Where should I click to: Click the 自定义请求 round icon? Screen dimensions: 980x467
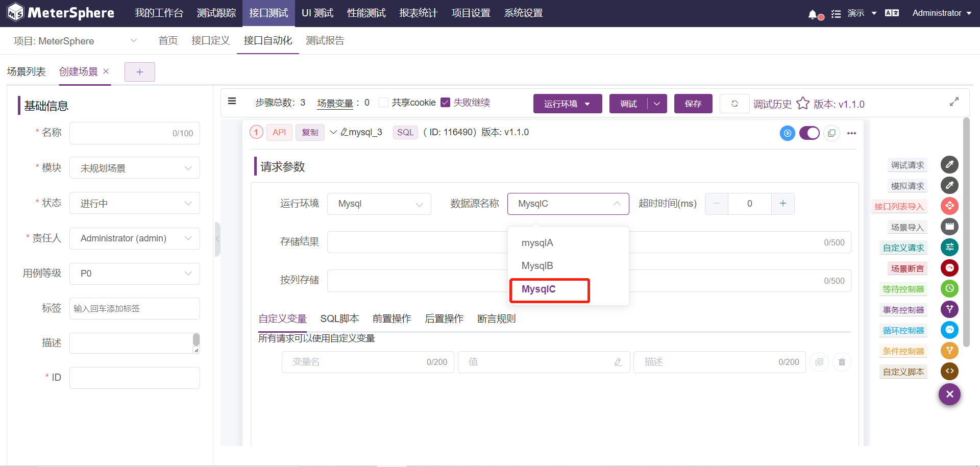tap(949, 248)
